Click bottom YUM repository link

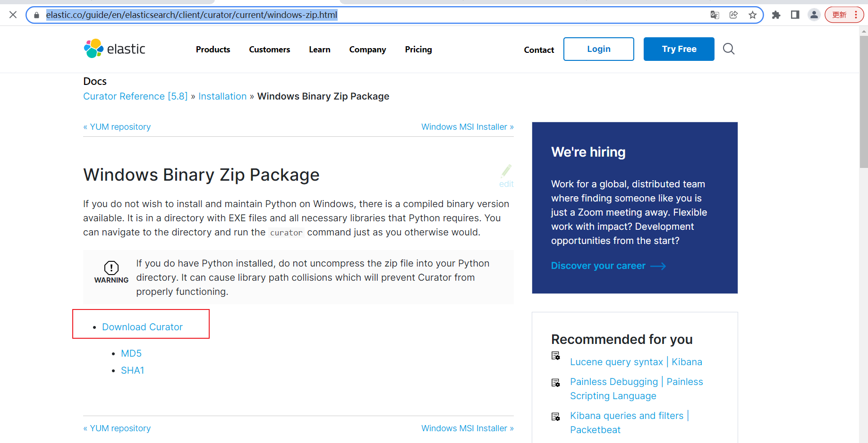pos(117,428)
